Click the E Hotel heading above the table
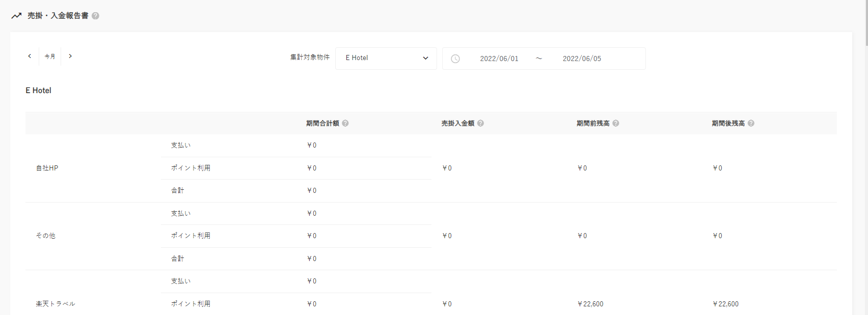Image resolution: width=868 pixels, height=315 pixels. tap(39, 91)
